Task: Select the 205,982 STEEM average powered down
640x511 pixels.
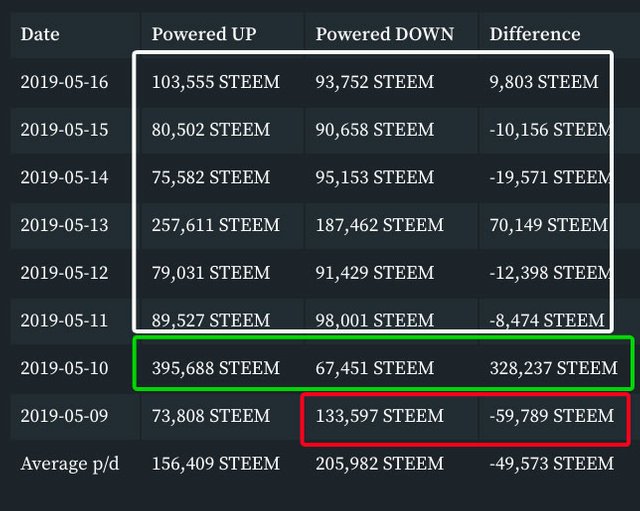Action: click(379, 463)
